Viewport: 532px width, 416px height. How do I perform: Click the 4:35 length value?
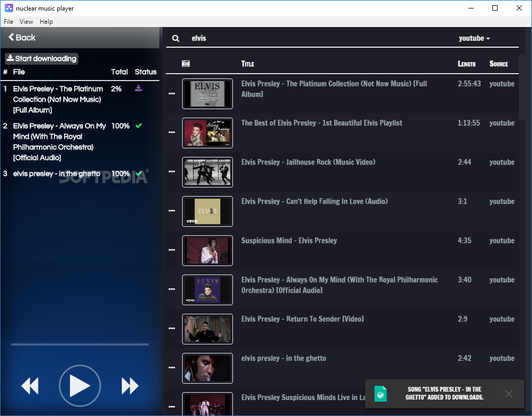pyautogui.click(x=464, y=241)
